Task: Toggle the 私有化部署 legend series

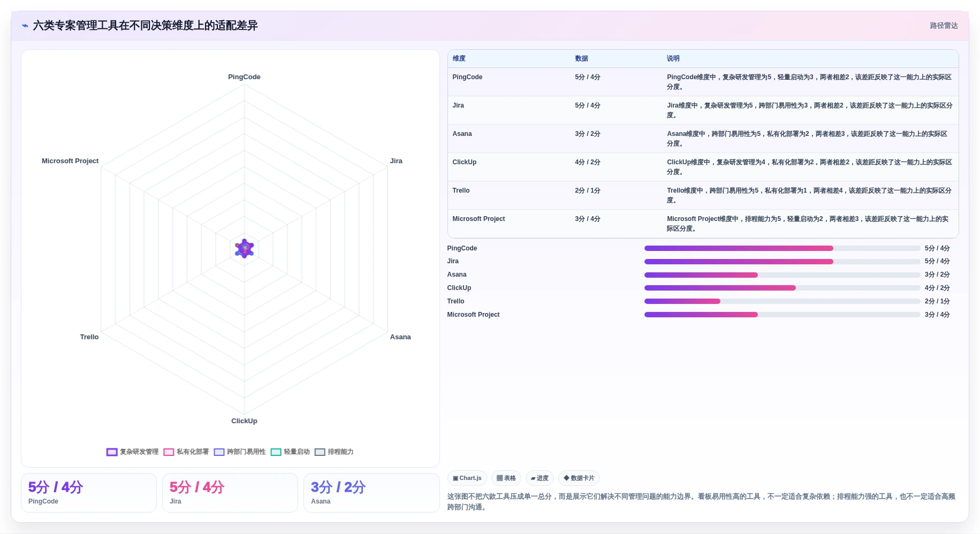Action: [186, 452]
